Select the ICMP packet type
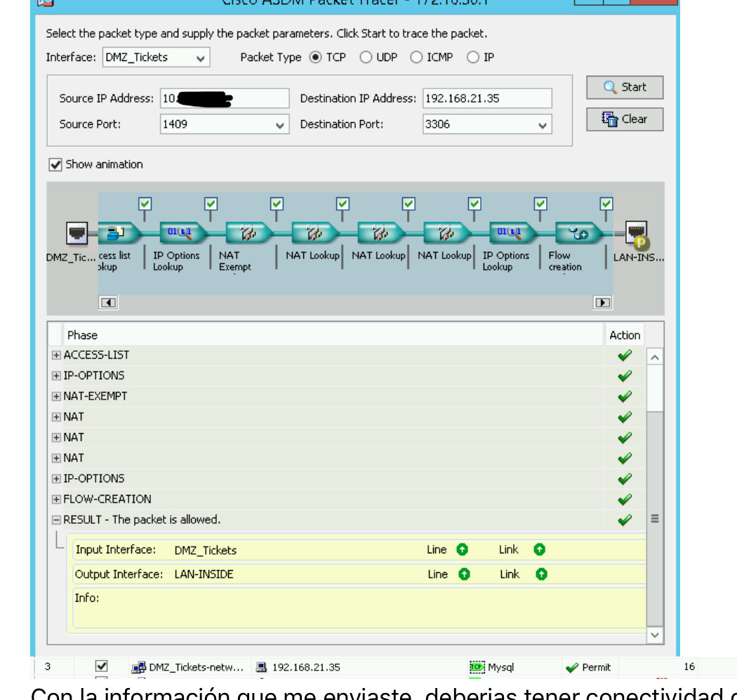This screenshot has width=737, height=700. click(416, 58)
